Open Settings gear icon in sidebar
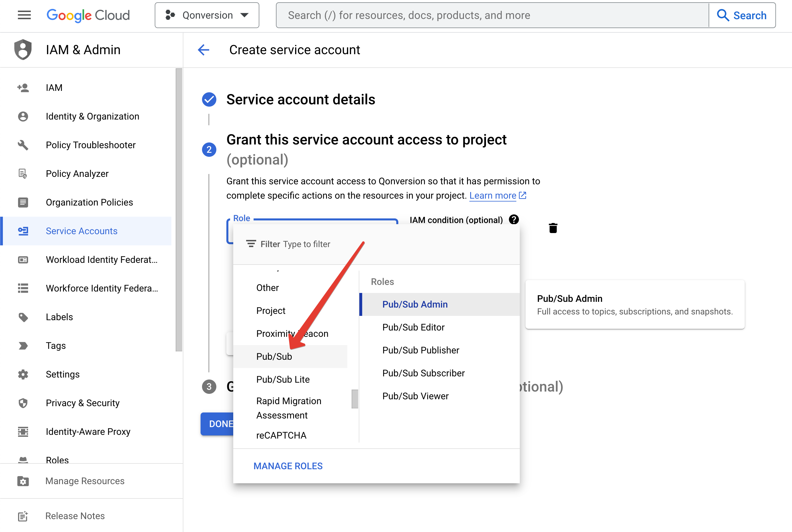Image resolution: width=792 pixels, height=532 pixels. coord(23,374)
